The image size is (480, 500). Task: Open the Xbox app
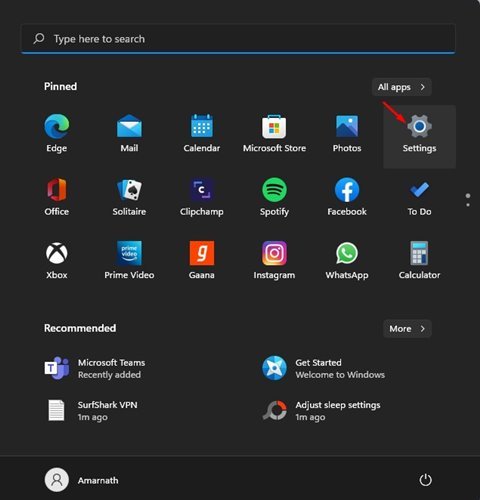click(x=57, y=253)
